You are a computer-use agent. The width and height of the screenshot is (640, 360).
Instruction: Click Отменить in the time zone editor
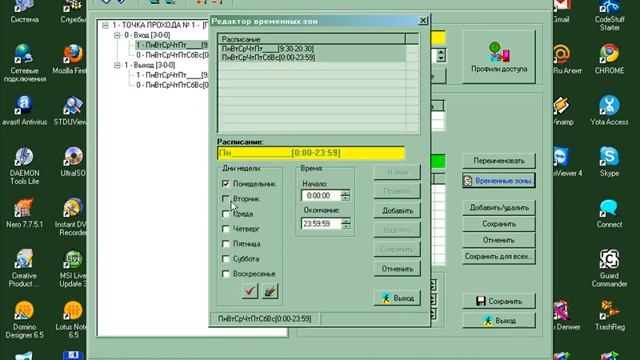(397, 269)
